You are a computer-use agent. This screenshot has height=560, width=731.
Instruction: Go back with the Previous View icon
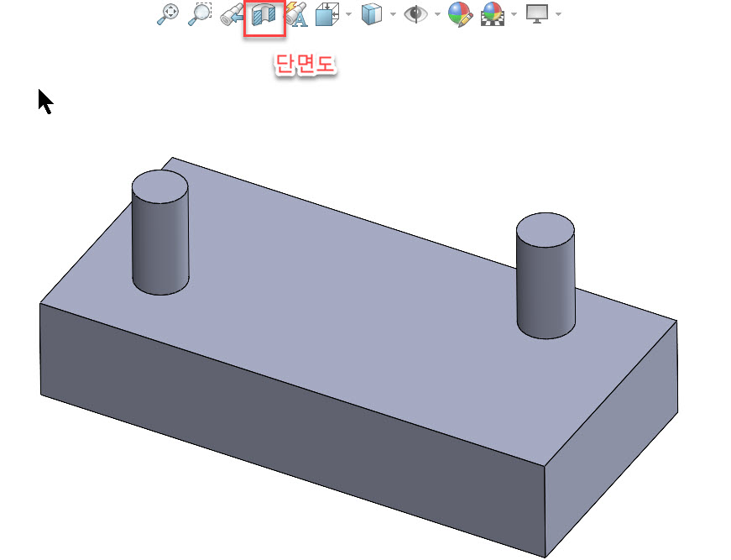(232, 15)
